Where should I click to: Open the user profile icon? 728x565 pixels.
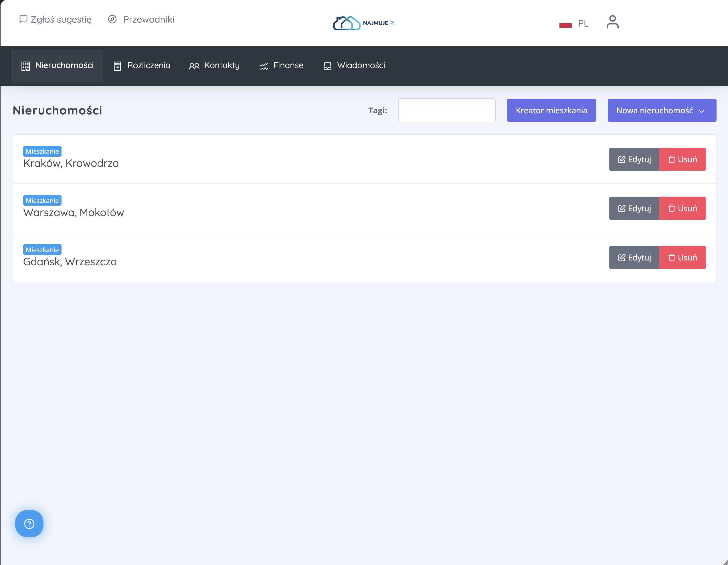(612, 22)
